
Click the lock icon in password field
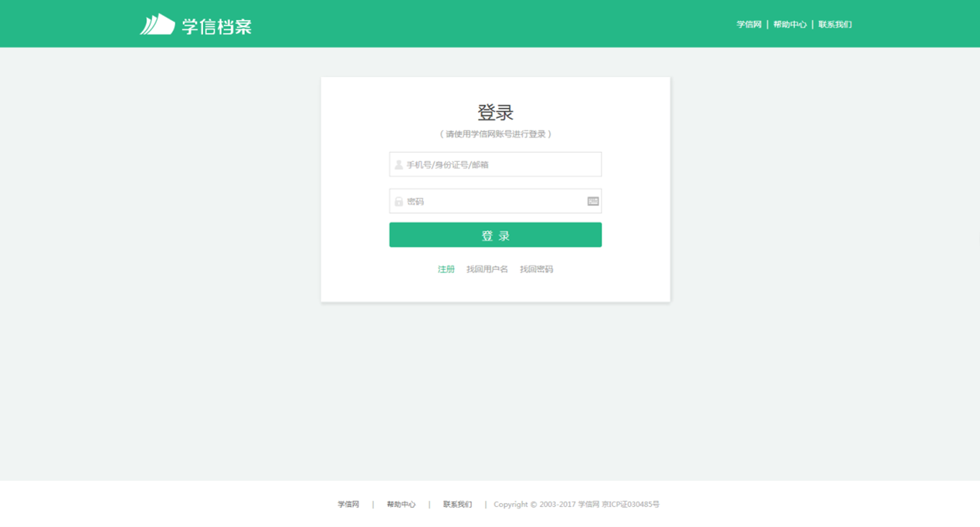tap(398, 201)
